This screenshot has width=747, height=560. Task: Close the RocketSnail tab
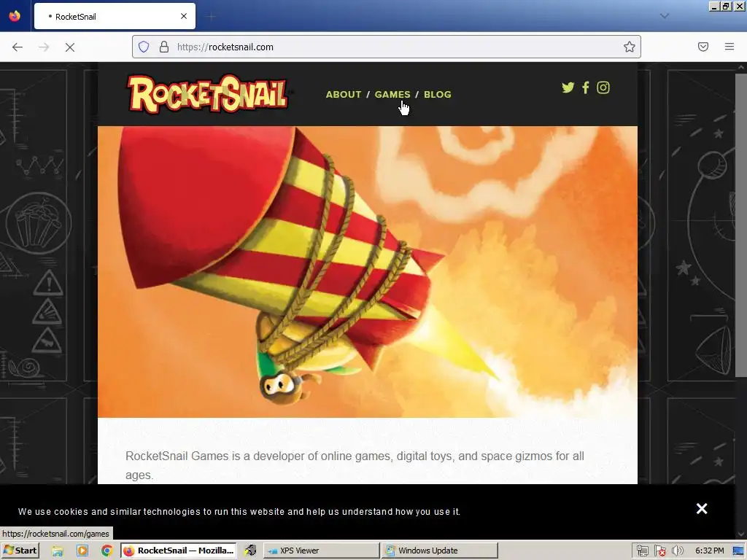pos(184,16)
